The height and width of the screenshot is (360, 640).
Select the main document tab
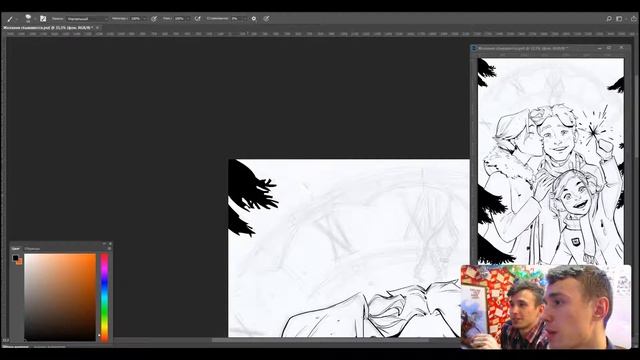[x=48, y=28]
